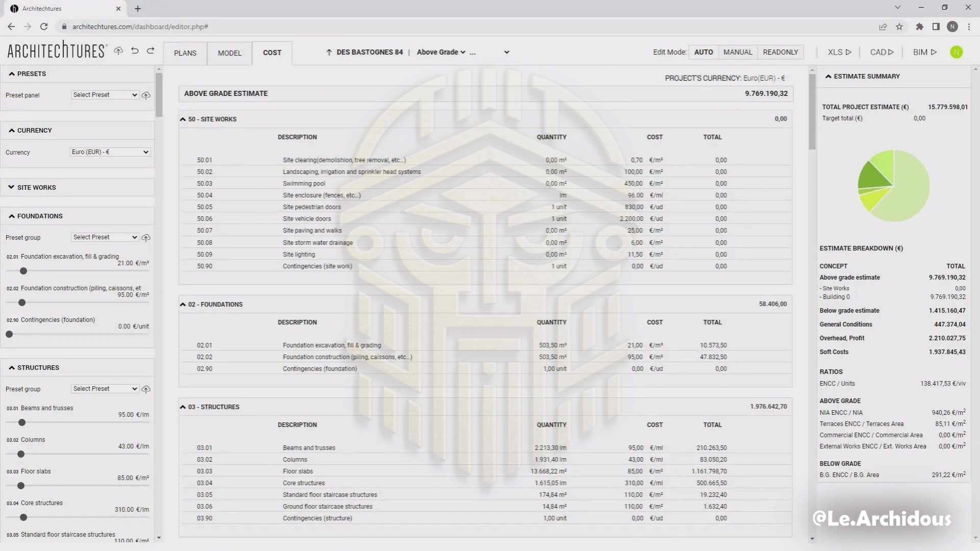Click the Beams and trusses cost slider handle
980x551 pixels.
coord(22,422)
